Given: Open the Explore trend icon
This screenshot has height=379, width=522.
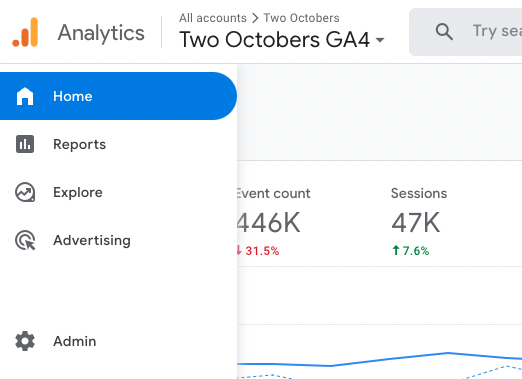Looking at the screenshot, I should pyautogui.click(x=25, y=192).
